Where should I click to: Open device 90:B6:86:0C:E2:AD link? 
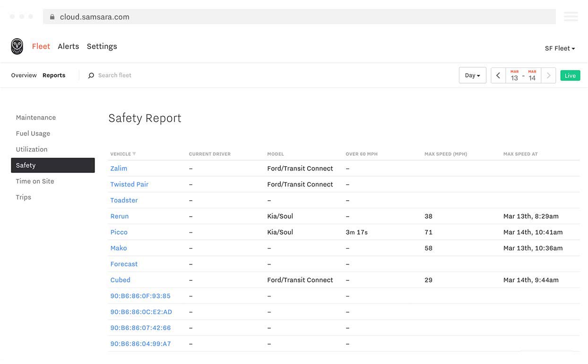point(141,312)
